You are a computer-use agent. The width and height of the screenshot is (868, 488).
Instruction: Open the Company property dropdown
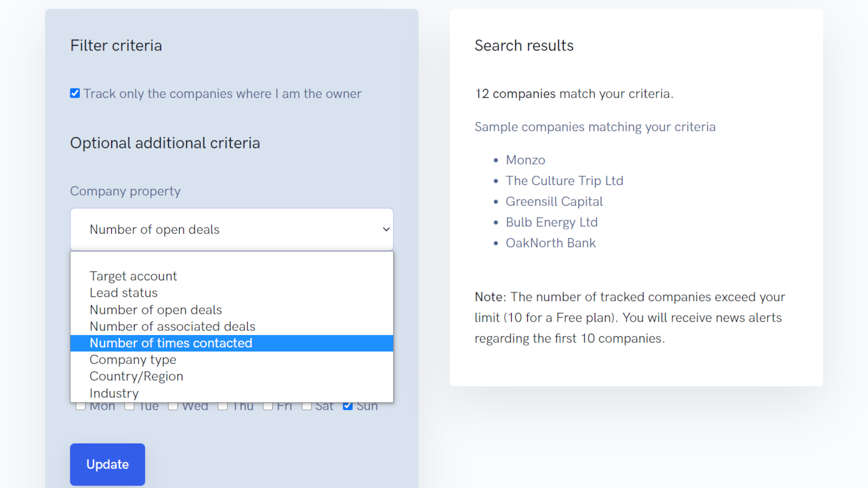(x=232, y=229)
